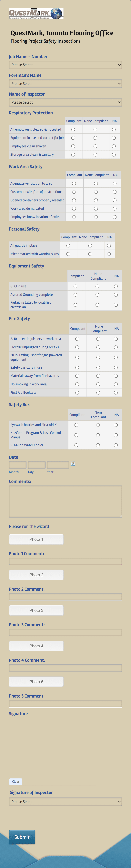Screen dimensions: 131x868
Task: Select NA for 'Mixer marked with warning signs'
Action: pyautogui.click(x=109, y=254)
